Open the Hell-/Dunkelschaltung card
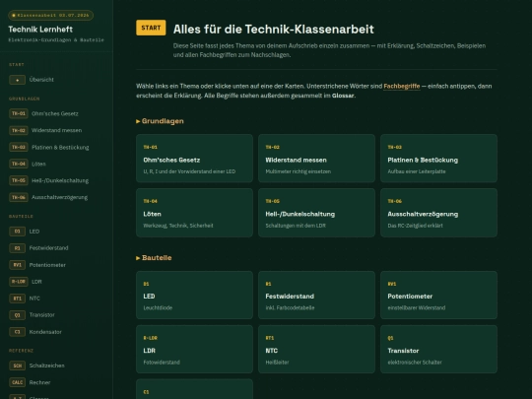Screen dimensions: 532x399 pos(316,213)
